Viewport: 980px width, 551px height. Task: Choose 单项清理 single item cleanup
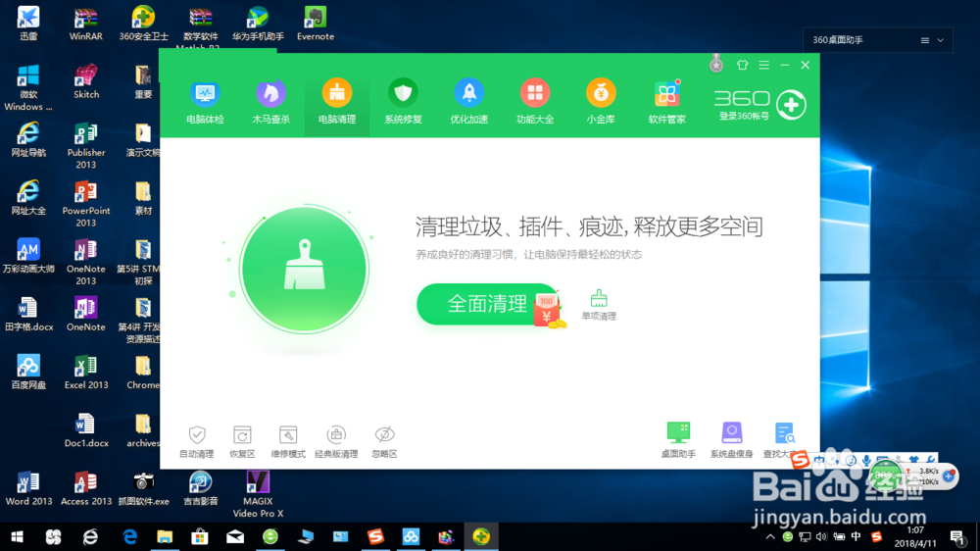599,305
